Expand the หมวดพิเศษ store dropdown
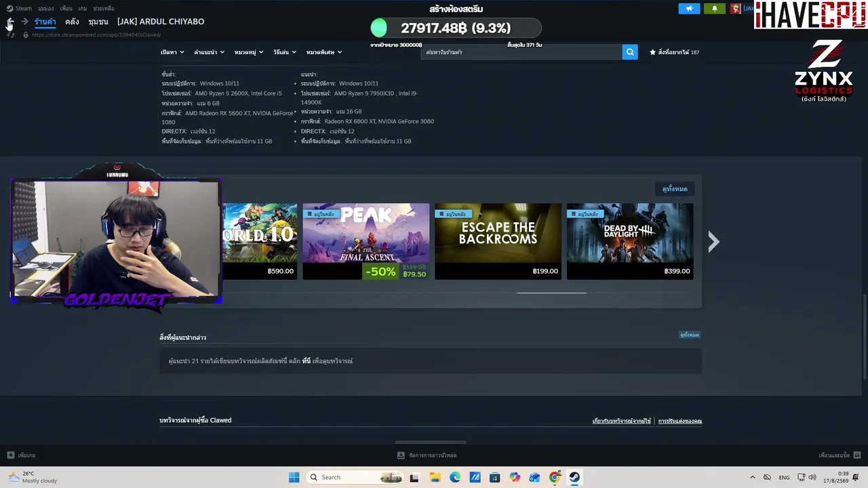Screen dimensions: 868x488 [324, 52]
